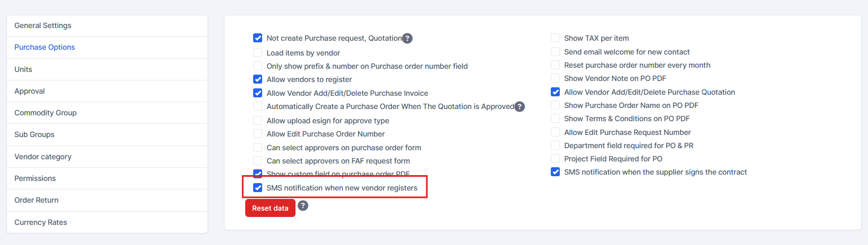Open General Settings in the sidebar

(x=43, y=25)
